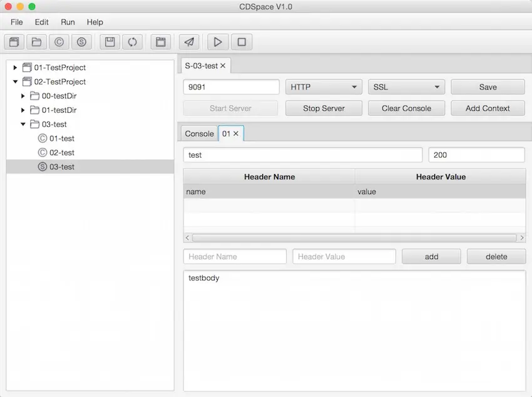Click the 03-test folder icon
Screen dimensions: 532x397
pyautogui.click(x=34, y=125)
